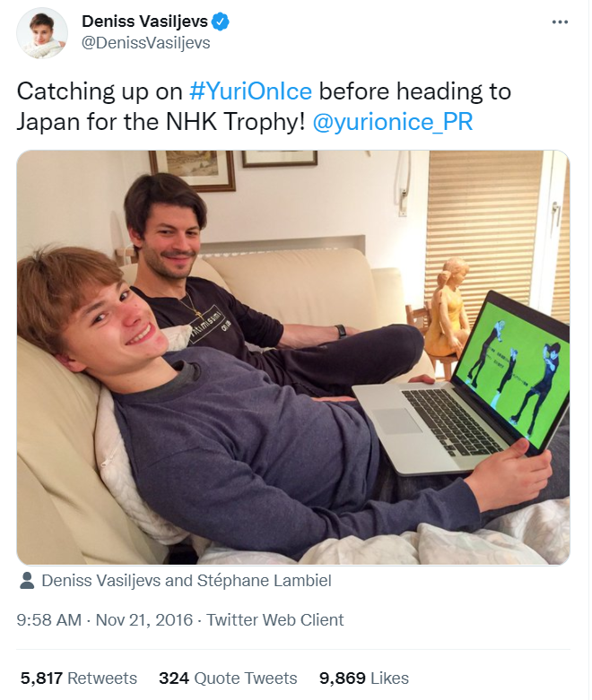Click the blue verified badge
The height and width of the screenshot is (700, 592).
(x=221, y=22)
